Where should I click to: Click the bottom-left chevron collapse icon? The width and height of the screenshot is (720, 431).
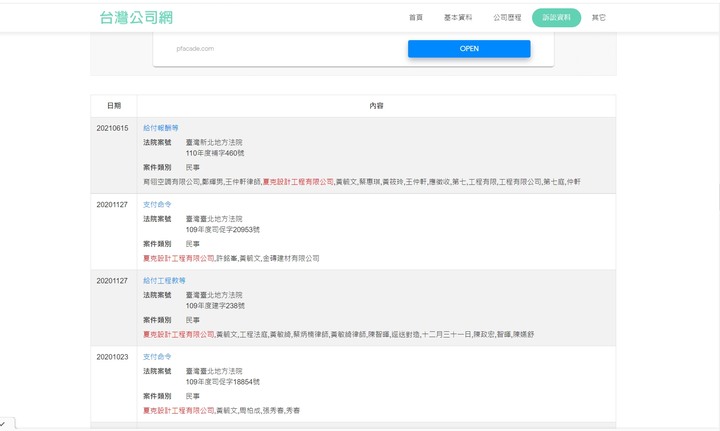(4, 425)
